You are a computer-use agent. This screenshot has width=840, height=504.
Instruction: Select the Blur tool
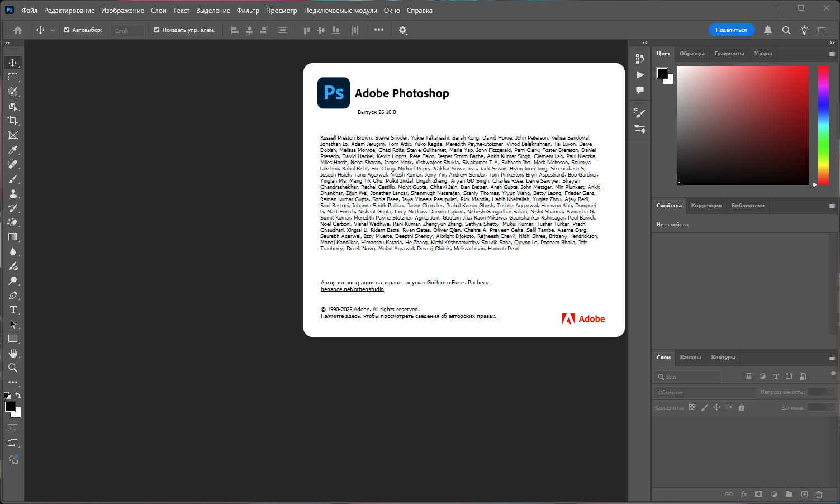(13, 251)
